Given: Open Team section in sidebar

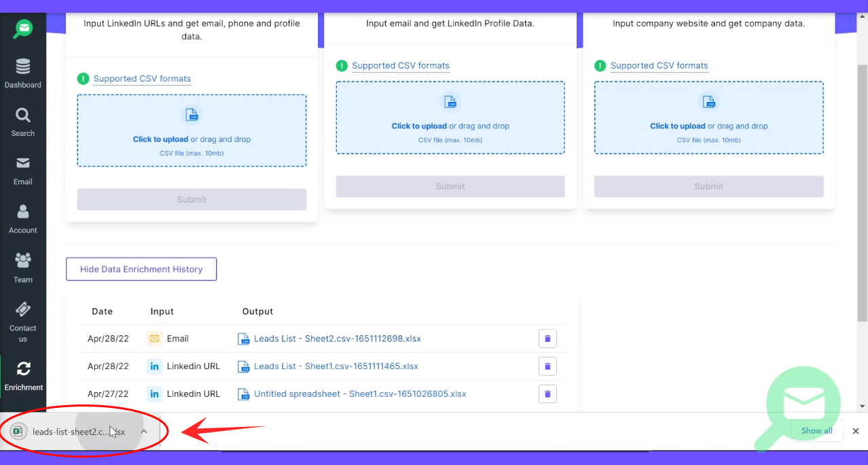Looking at the screenshot, I should click(x=23, y=268).
